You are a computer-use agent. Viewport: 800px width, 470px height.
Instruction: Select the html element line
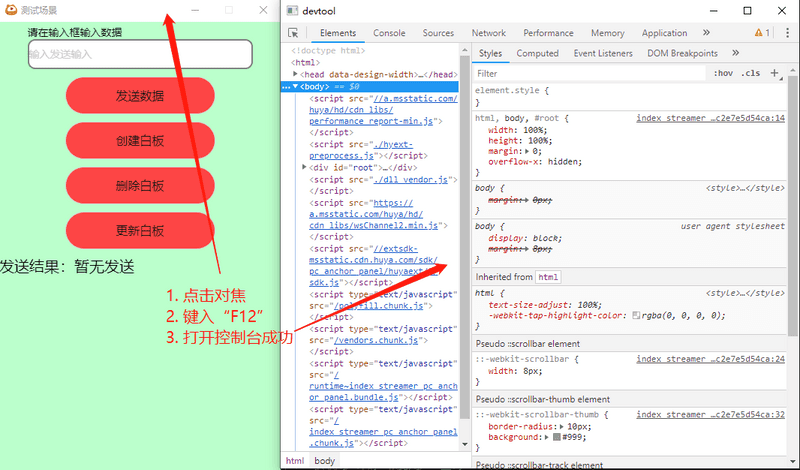305,62
